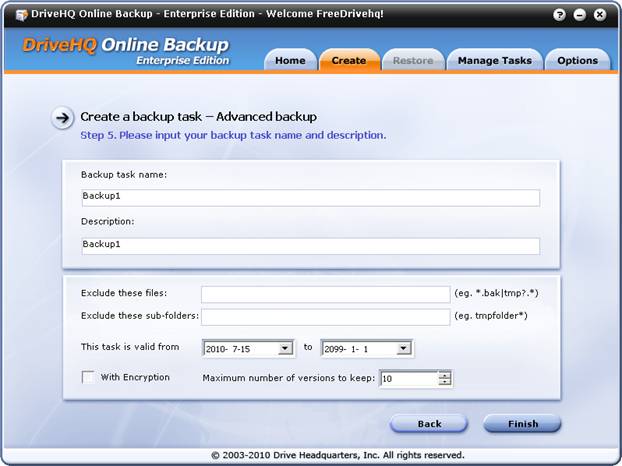Click the Back button
The height and width of the screenshot is (466, 622).
point(429,424)
